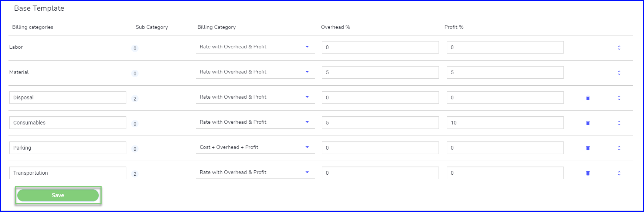Click the reorder arrows on the Material row
The height and width of the screenshot is (212, 644).
point(619,73)
